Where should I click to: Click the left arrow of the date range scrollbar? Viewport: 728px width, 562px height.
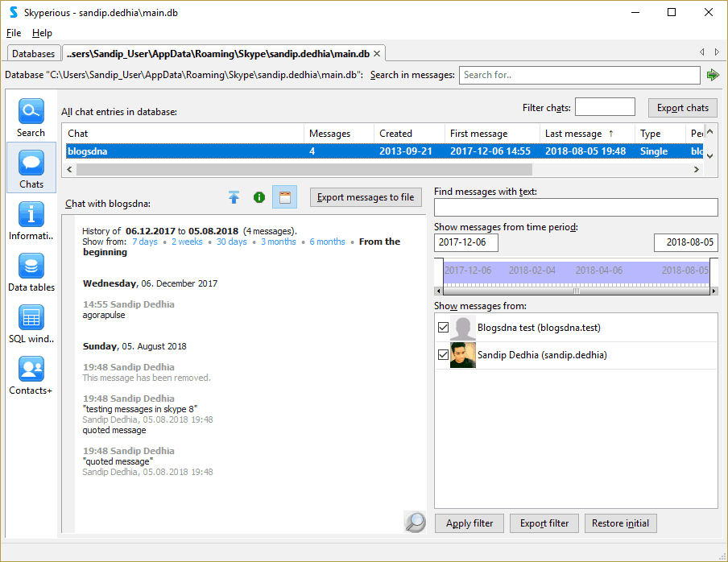point(438,291)
